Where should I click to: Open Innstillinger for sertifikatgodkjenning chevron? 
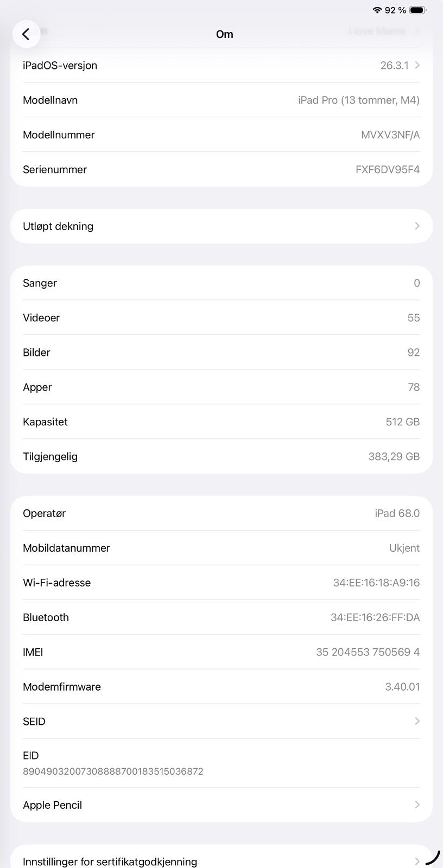pos(417,861)
